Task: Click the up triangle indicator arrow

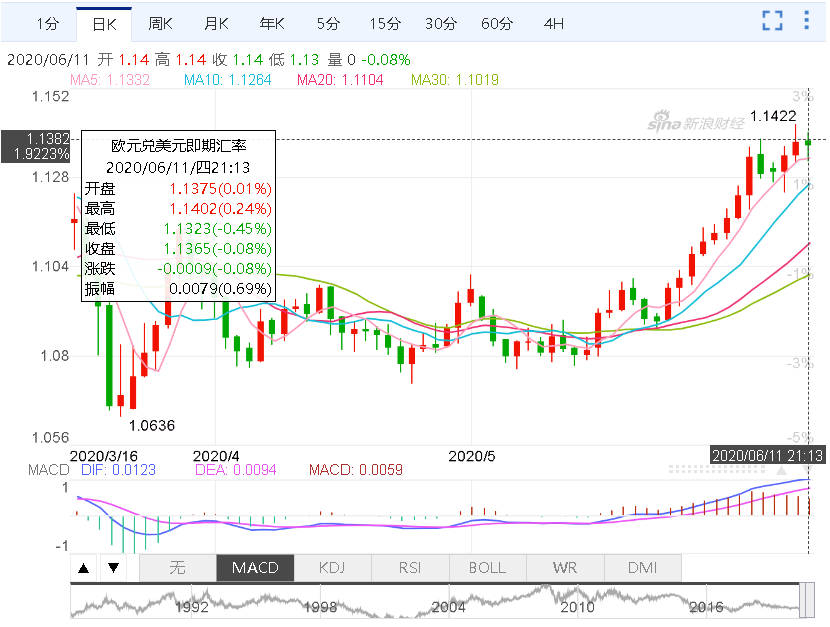Action: [84, 568]
